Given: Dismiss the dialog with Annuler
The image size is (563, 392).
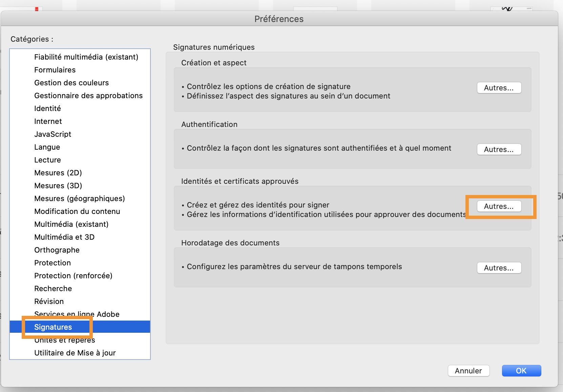Looking at the screenshot, I should point(468,371).
